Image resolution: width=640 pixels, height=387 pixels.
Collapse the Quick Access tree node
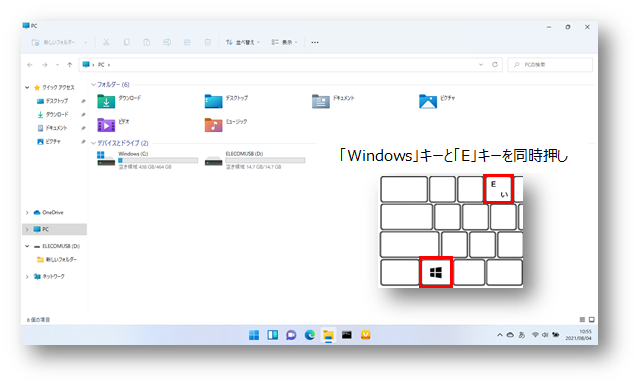(x=27, y=87)
